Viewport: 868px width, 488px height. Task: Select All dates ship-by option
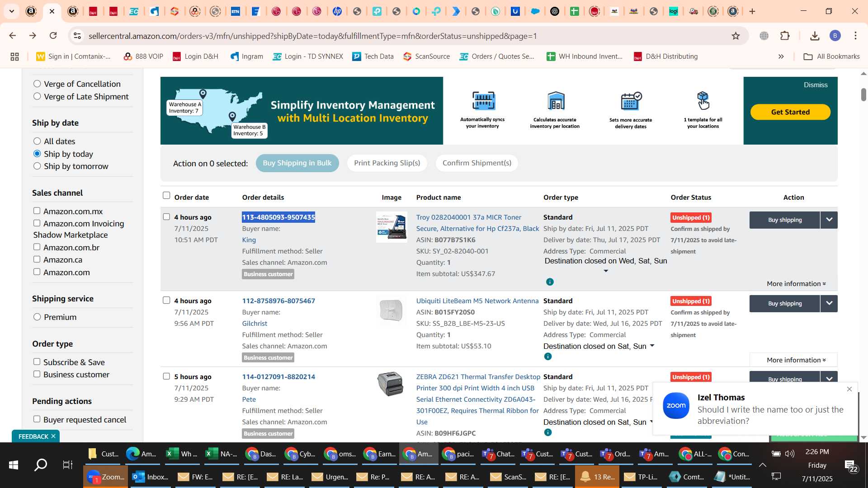37,141
